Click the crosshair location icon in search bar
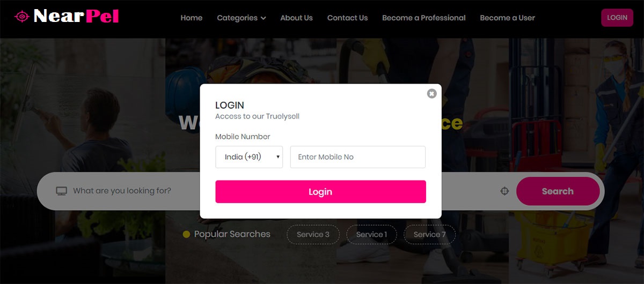This screenshot has width=644, height=284. click(x=504, y=191)
